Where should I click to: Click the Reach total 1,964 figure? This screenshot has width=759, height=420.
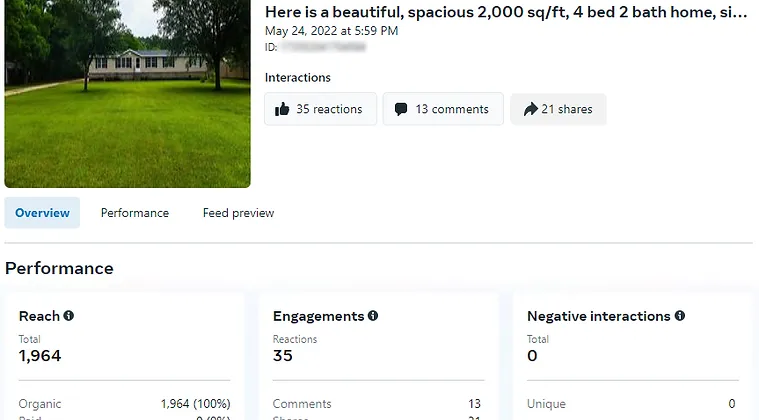pyautogui.click(x=40, y=355)
